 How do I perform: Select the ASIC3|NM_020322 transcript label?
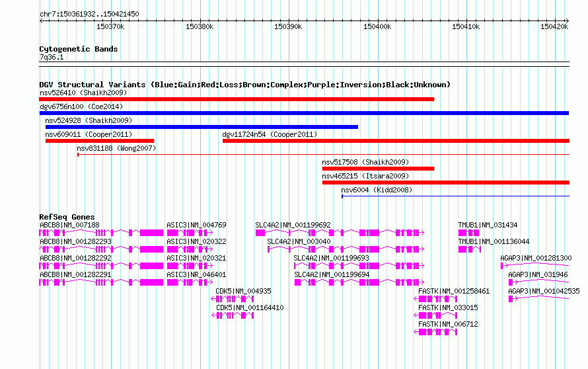tap(196, 242)
